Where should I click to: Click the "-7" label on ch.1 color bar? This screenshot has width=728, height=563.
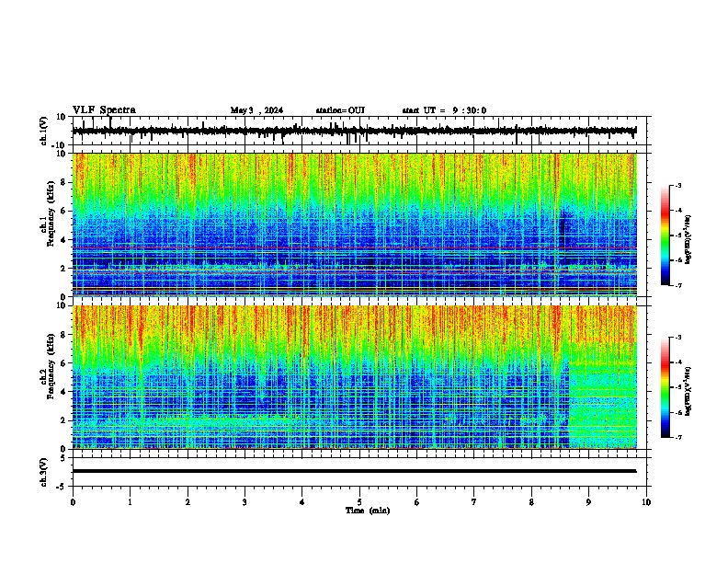(678, 285)
